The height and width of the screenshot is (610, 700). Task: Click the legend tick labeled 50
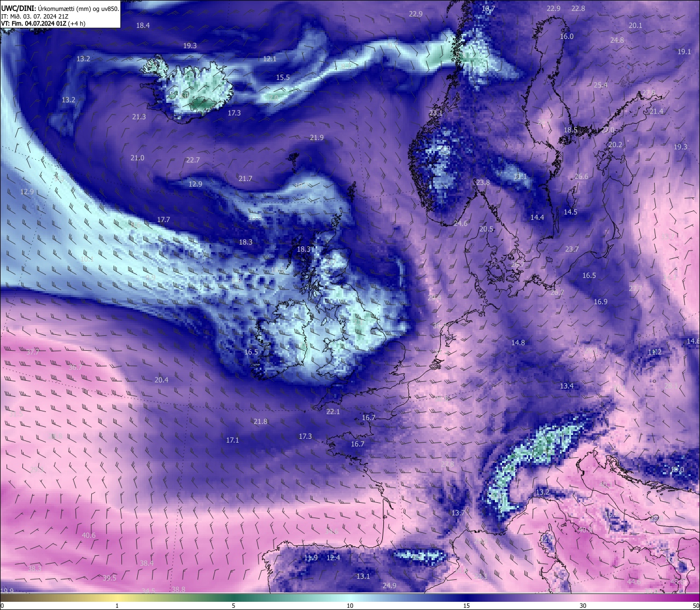tap(696, 606)
